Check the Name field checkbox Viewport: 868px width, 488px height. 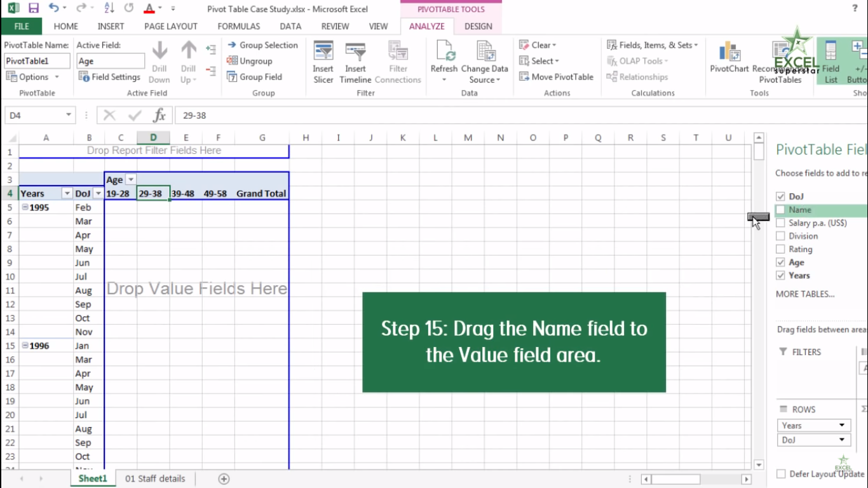(780, 210)
